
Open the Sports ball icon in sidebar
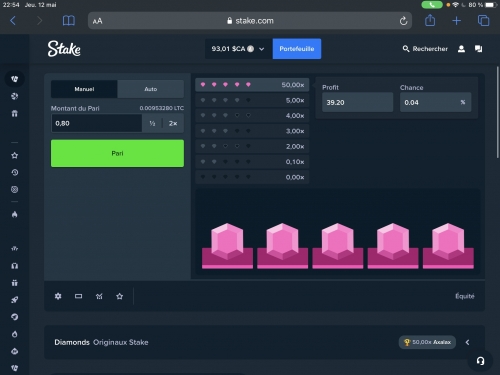click(x=14, y=96)
